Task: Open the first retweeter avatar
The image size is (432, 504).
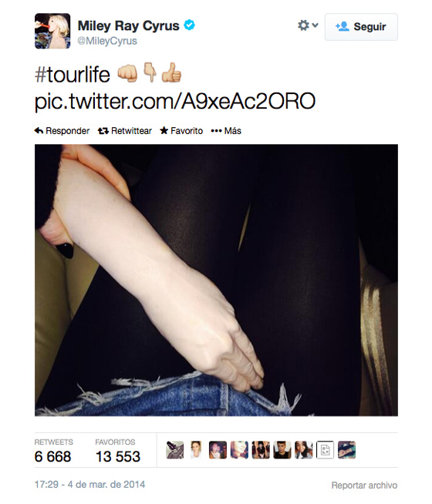Action: point(175,450)
